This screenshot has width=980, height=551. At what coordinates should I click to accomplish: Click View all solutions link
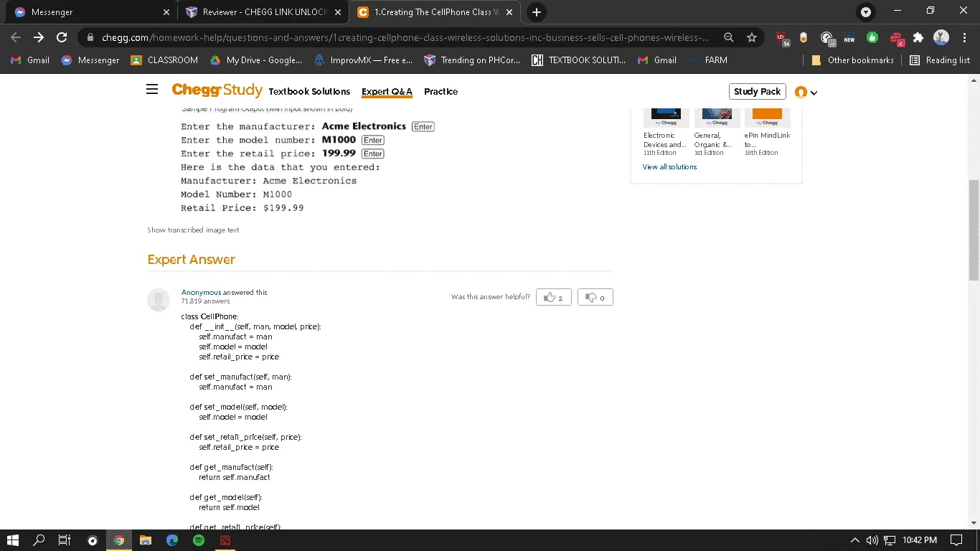[x=669, y=166]
